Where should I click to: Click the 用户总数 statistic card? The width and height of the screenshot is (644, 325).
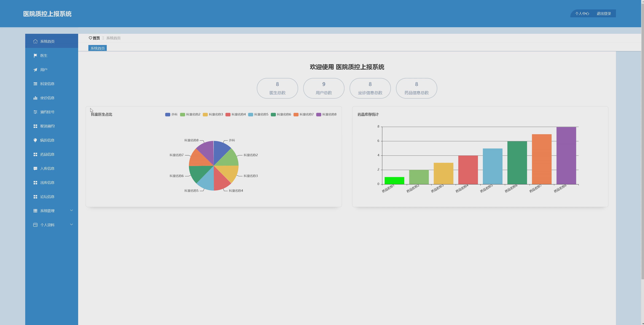click(324, 88)
